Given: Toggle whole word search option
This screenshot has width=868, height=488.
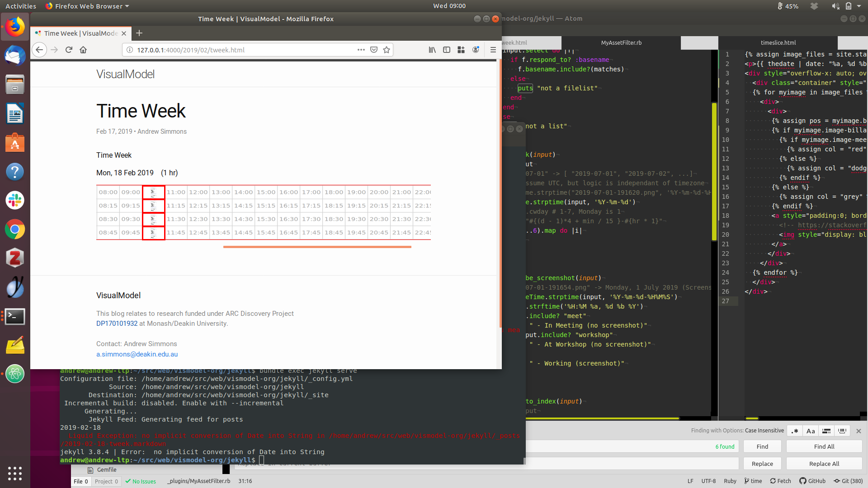Looking at the screenshot, I should point(842,431).
